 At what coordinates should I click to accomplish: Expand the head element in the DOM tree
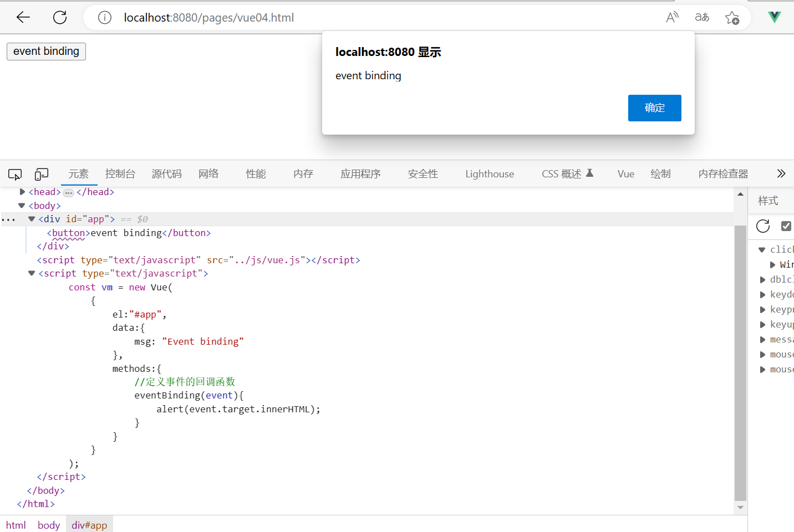click(x=22, y=192)
